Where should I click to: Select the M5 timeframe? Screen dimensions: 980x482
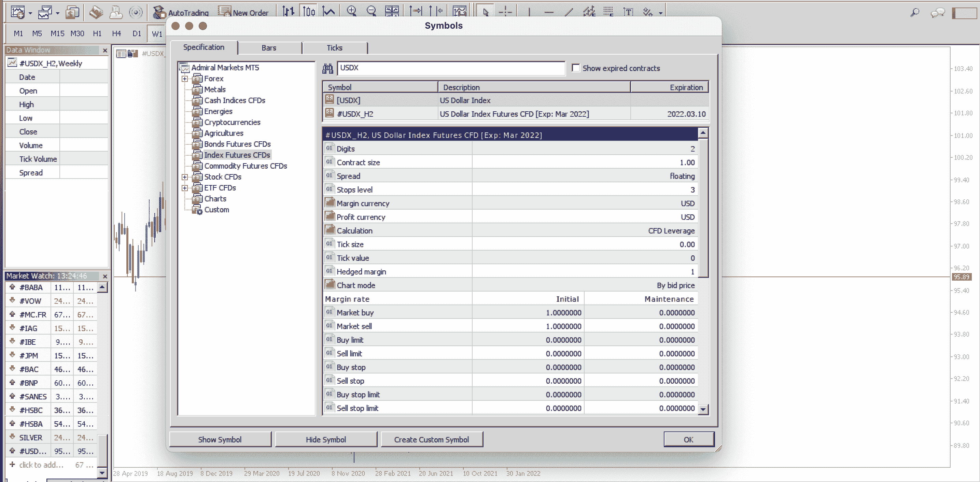(x=37, y=33)
